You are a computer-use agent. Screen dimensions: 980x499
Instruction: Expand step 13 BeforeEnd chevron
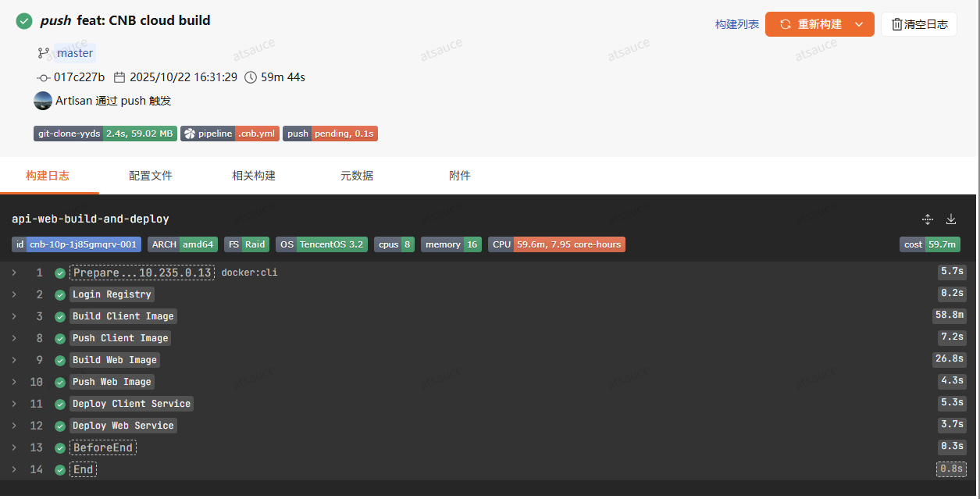click(14, 447)
